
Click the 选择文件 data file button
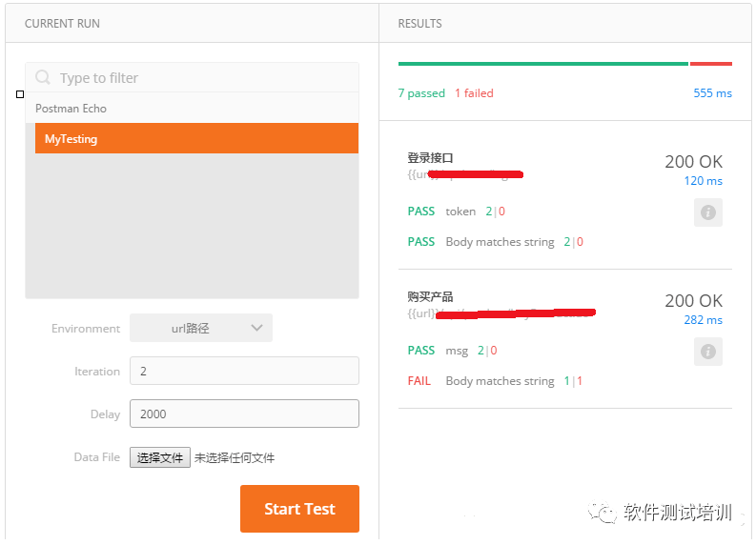tap(160, 457)
